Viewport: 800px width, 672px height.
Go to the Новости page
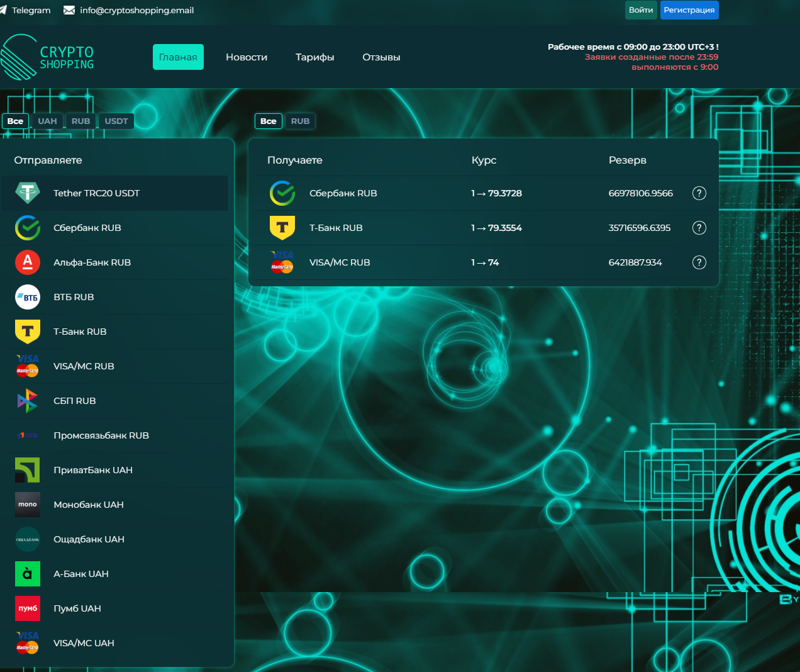(x=247, y=57)
